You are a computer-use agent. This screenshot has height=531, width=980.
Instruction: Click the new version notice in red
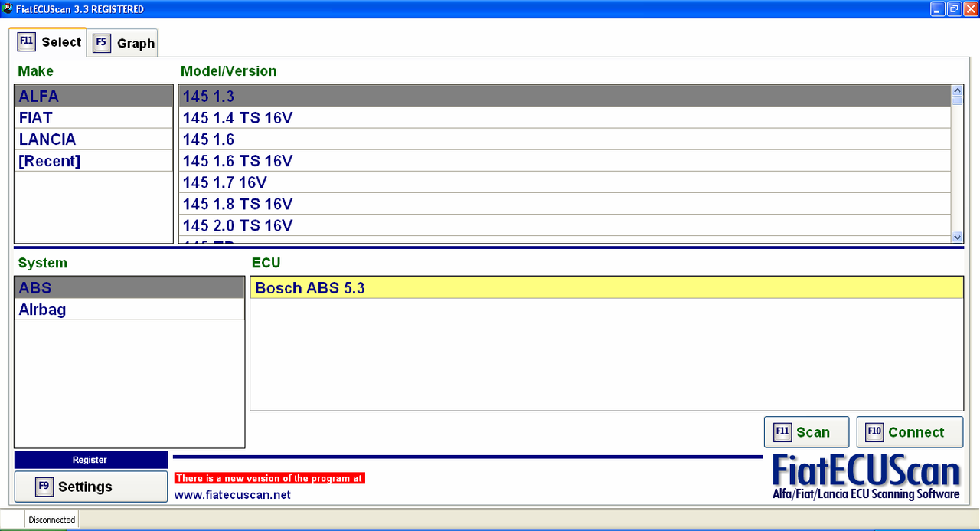[x=269, y=478]
